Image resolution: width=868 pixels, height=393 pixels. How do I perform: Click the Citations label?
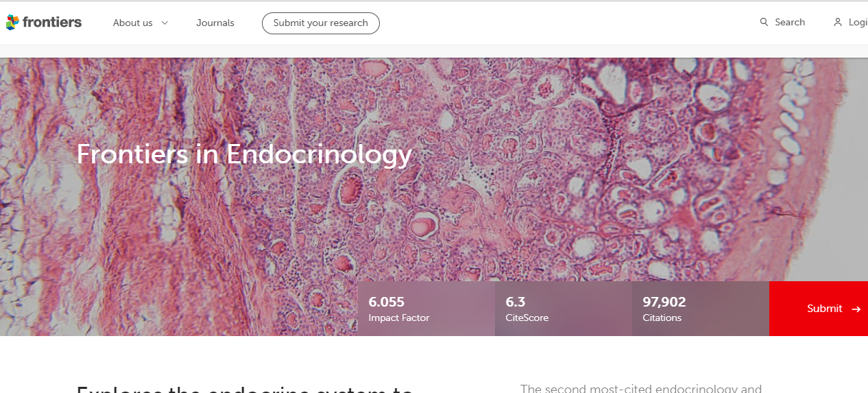point(662,318)
